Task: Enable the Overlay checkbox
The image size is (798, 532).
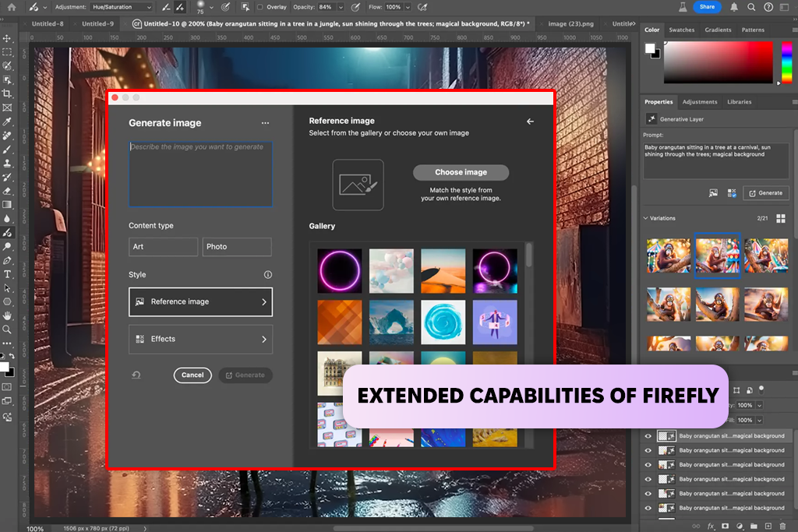Action: pos(260,7)
